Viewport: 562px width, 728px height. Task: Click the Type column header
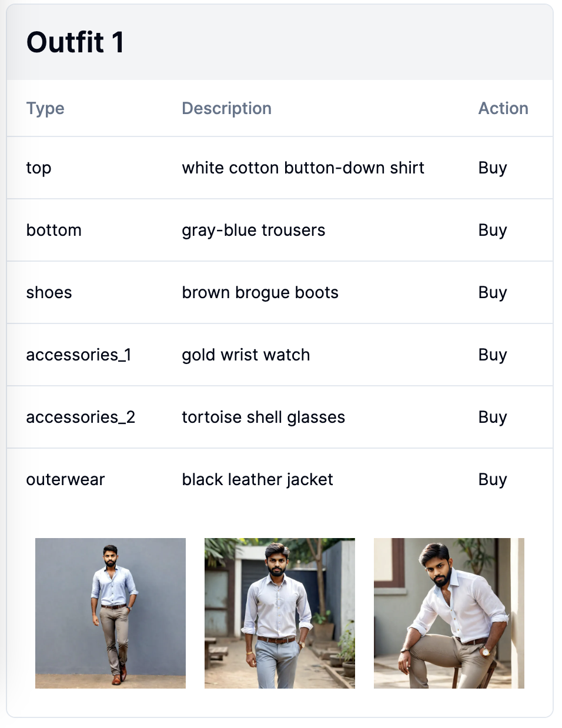pos(45,109)
